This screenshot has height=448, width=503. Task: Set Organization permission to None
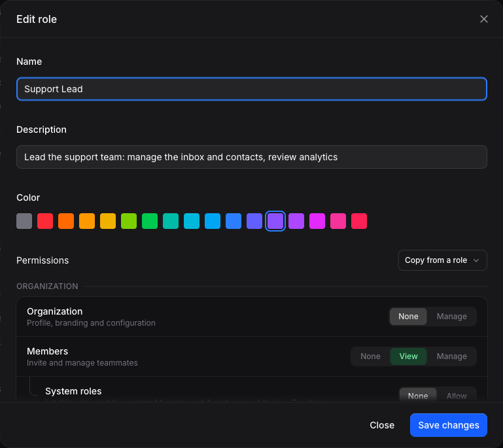point(408,317)
